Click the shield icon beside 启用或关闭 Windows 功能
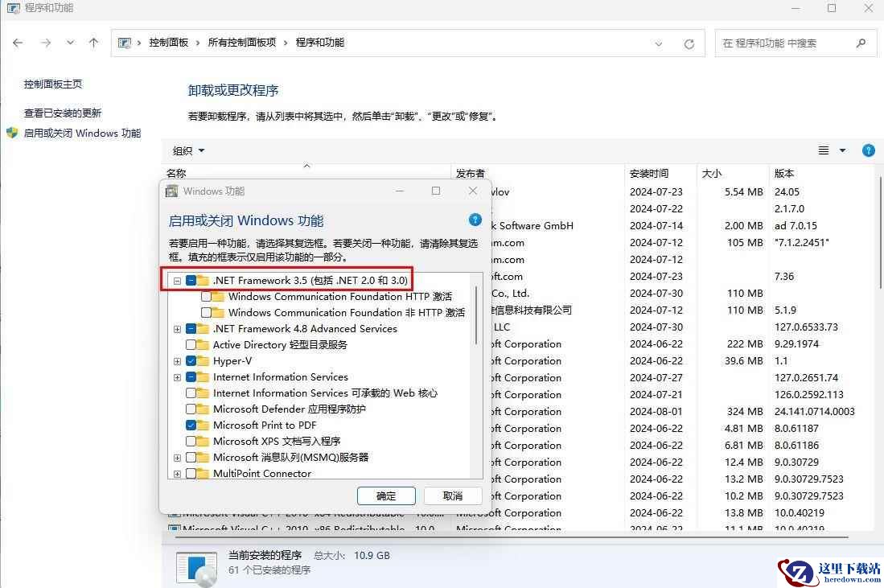 (12, 133)
